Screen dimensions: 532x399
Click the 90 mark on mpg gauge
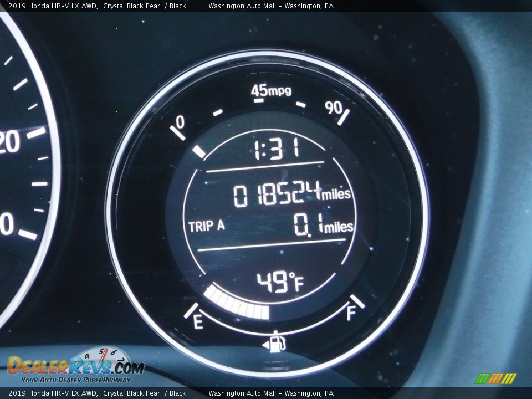click(334, 108)
